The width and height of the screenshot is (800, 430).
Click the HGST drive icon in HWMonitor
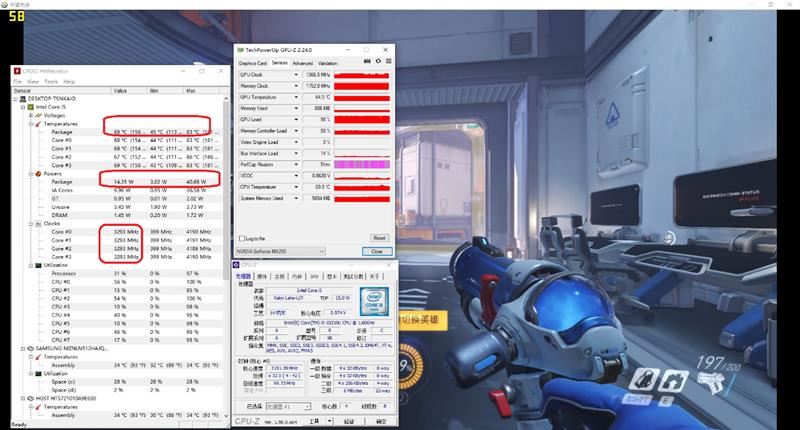(31, 398)
